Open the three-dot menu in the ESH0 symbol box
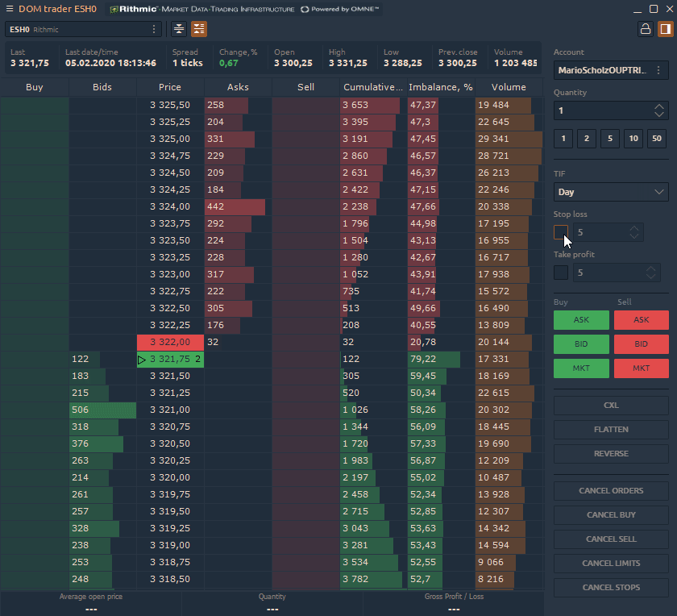 (x=154, y=29)
